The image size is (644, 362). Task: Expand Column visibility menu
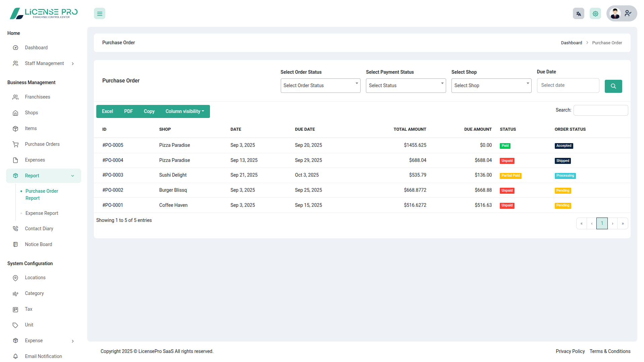coord(184,112)
